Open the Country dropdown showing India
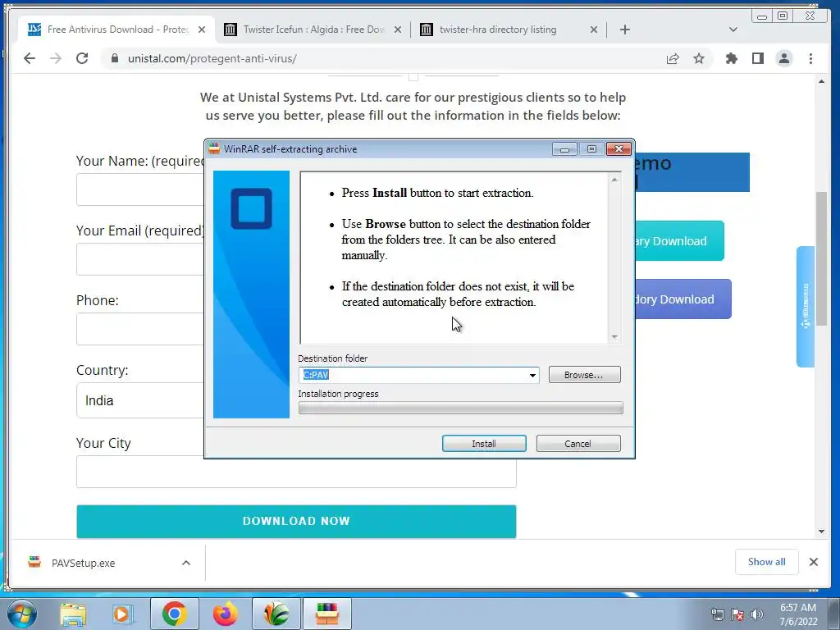 point(140,400)
